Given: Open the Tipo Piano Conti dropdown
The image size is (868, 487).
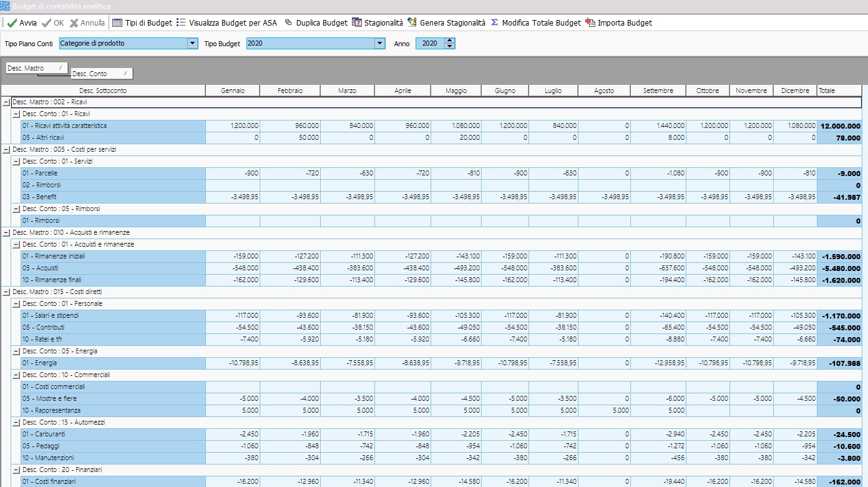Looking at the screenshot, I should click(x=192, y=44).
